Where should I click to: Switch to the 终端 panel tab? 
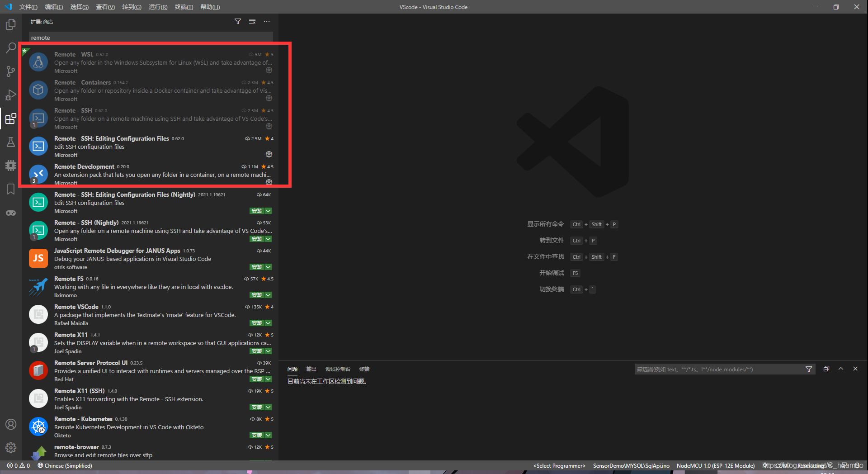364,369
